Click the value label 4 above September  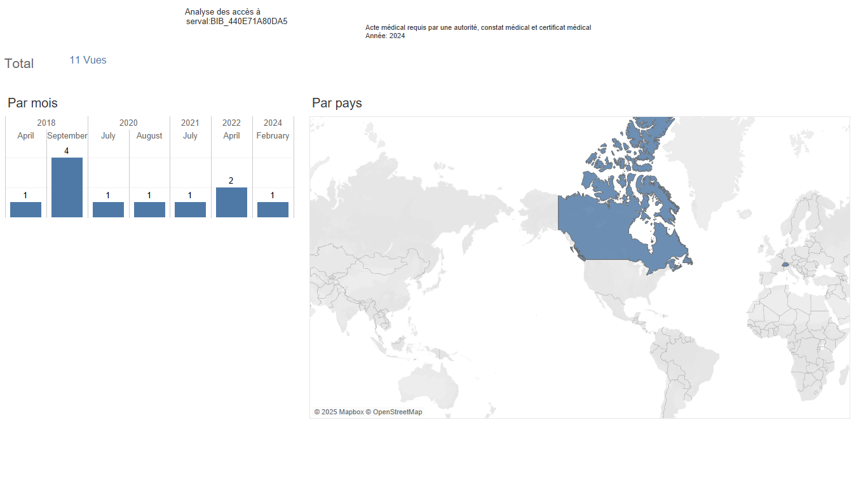(67, 151)
